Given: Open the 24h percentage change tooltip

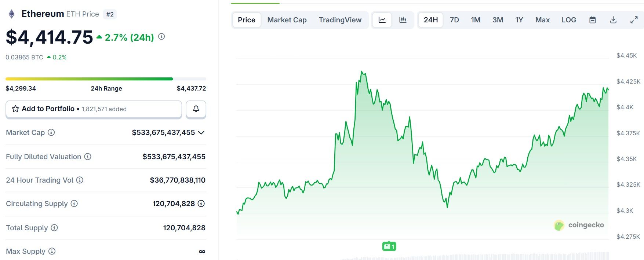Looking at the screenshot, I should click(x=161, y=37).
